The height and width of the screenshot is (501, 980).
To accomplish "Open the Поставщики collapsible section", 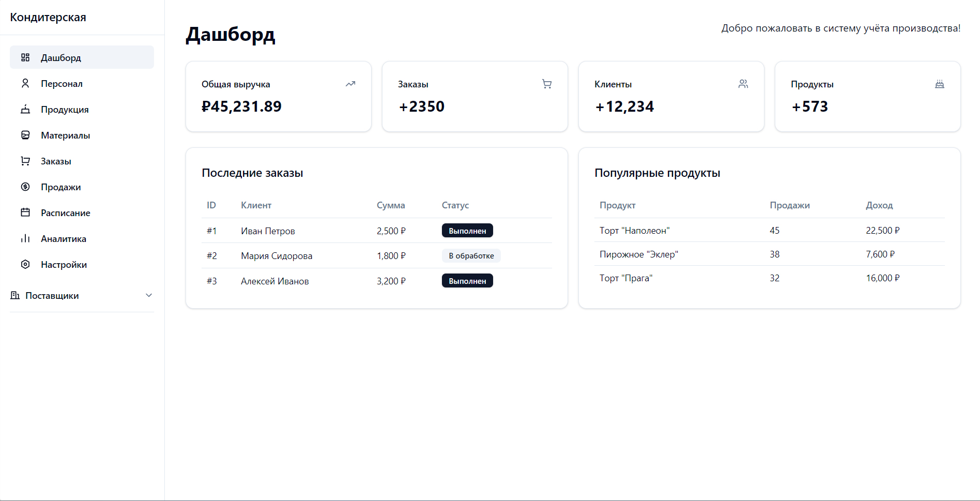I will (52, 296).
